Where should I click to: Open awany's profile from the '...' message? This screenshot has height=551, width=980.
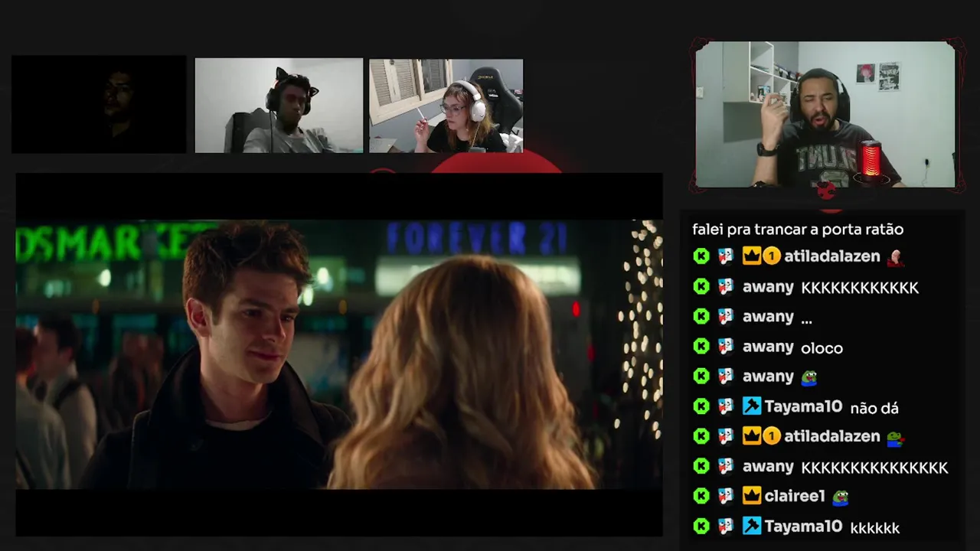pyautogui.click(x=768, y=316)
